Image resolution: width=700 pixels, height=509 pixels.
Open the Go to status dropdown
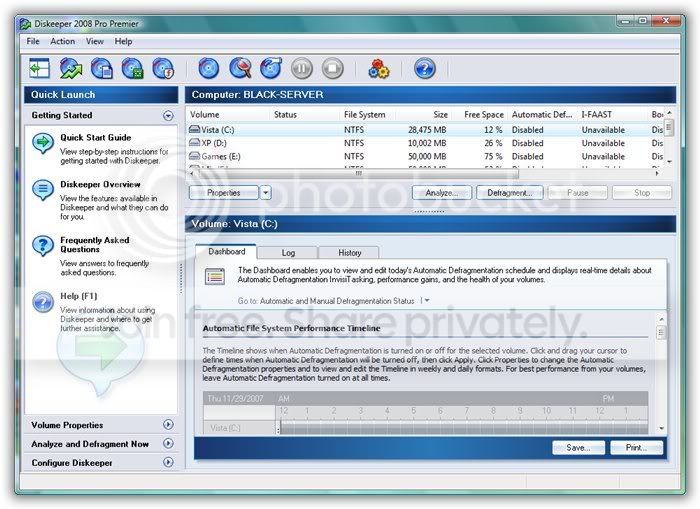tap(427, 300)
